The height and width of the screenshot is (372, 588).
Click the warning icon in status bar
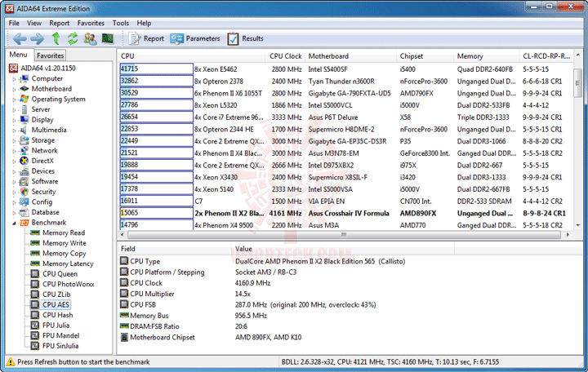point(11,362)
